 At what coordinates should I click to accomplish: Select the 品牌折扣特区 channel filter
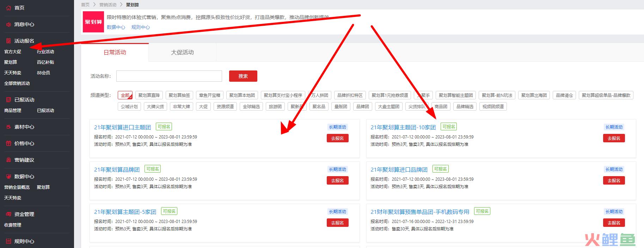[x=350, y=95]
